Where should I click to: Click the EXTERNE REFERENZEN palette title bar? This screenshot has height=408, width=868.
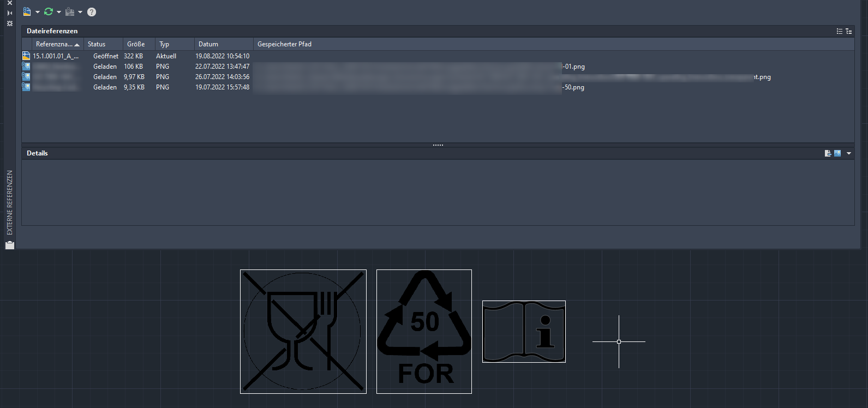(9, 202)
